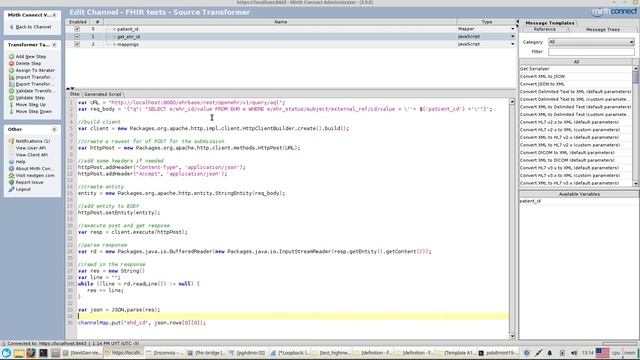Image resolution: width=640 pixels, height=360 pixels.
Task: Click the Export Transformer icon
Action: click(x=11, y=84)
